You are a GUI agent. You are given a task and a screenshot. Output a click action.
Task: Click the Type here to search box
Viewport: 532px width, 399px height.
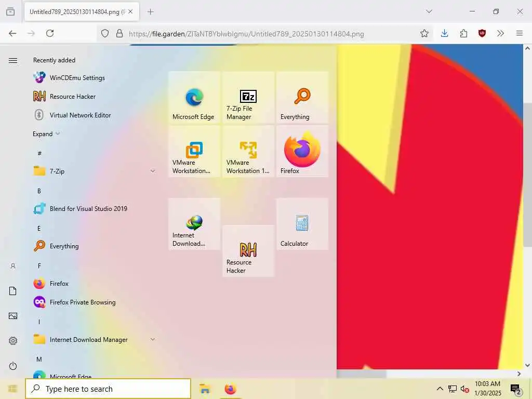coord(108,389)
